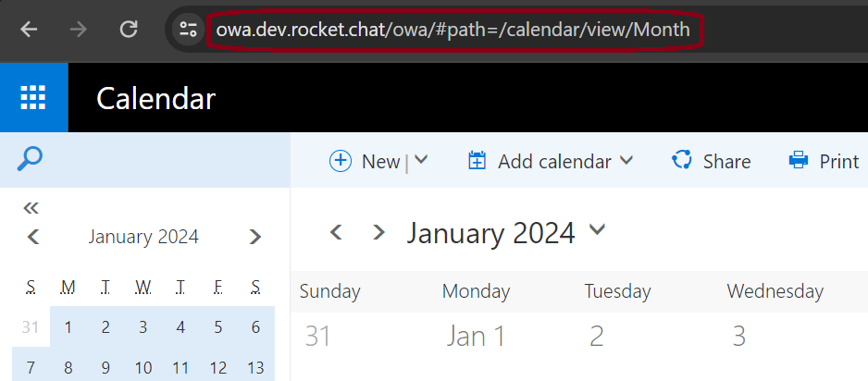Go to next month in mini calendar

pyautogui.click(x=255, y=237)
